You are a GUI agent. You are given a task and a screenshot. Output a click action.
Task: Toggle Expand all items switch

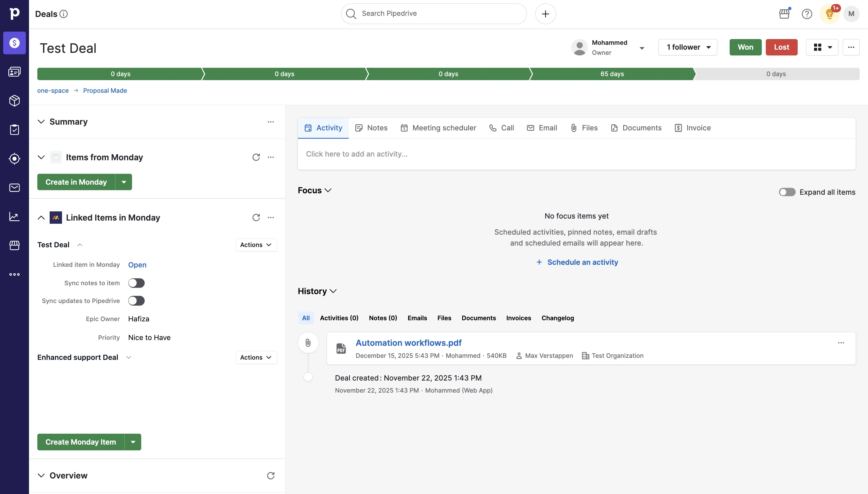(787, 192)
